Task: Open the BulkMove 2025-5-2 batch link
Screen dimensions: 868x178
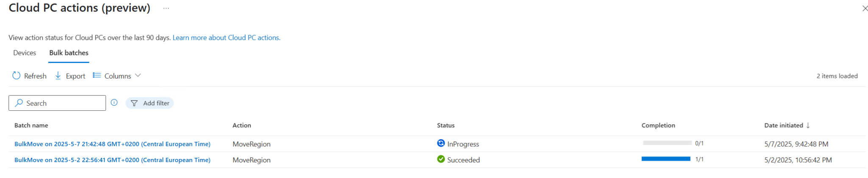Action: [x=112, y=160]
